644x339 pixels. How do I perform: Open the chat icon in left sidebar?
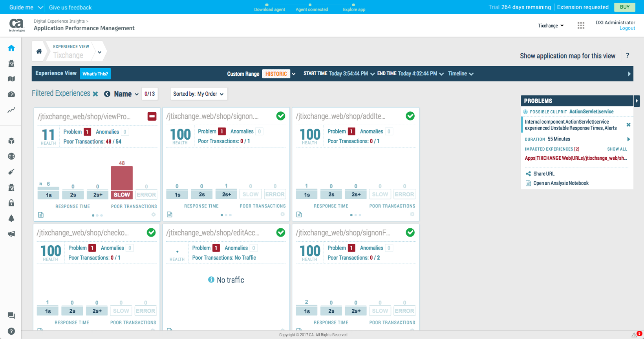[11, 315]
